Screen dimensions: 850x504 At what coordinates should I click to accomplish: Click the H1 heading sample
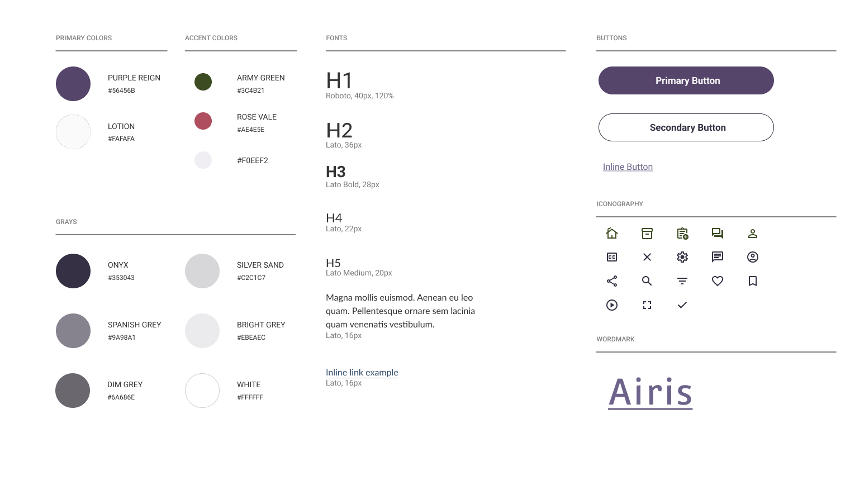click(x=339, y=81)
